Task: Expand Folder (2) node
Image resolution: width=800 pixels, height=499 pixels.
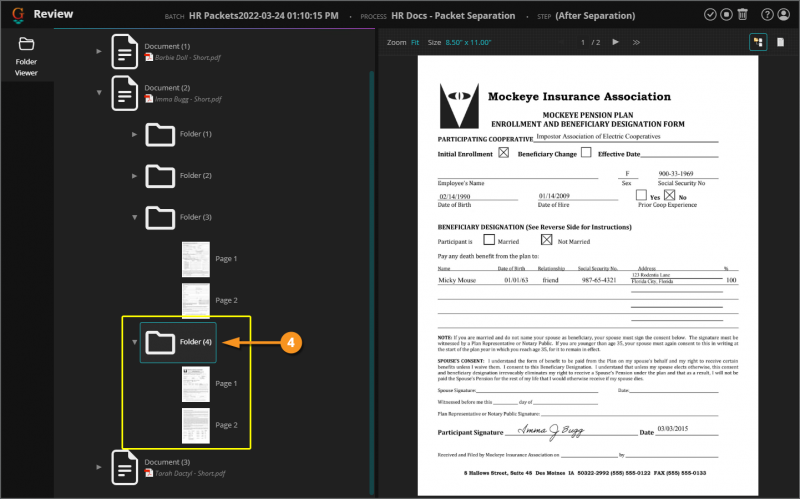Action: (134, 176)
